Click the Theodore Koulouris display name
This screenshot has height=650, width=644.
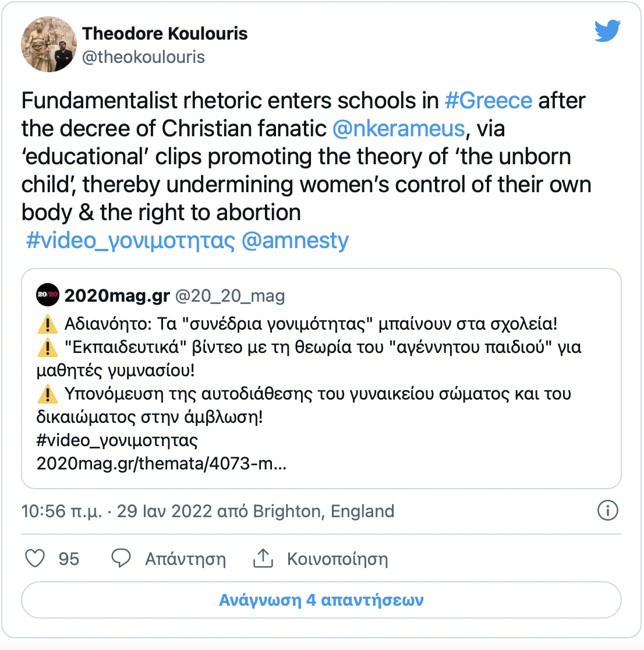click(x=165, y=34)
